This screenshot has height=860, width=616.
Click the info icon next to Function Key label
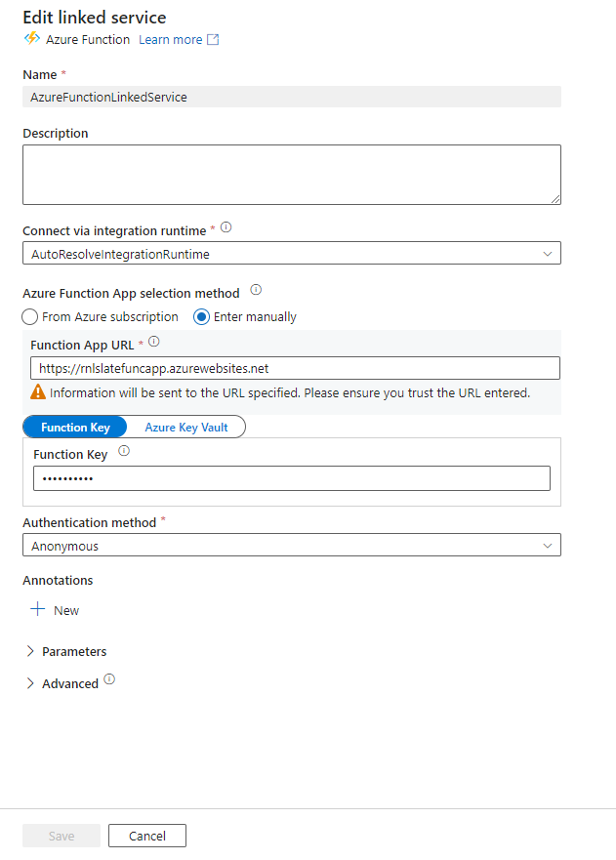[122, 450]
